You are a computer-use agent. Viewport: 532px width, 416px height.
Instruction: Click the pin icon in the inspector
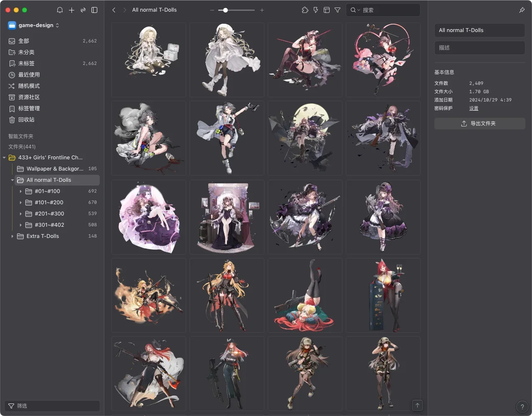pyautogui.click(x=522, y=10)
